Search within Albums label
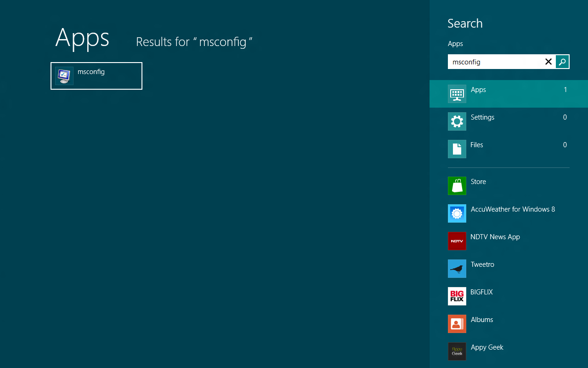The width and height of the screenshot is (588, 368). tap(482, 320)
